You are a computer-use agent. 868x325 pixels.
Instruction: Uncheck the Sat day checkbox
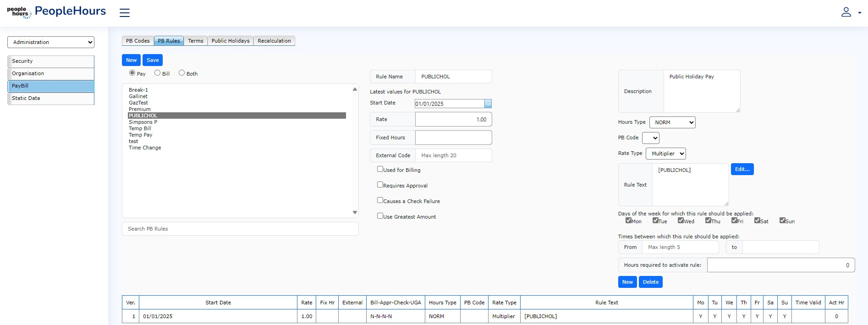point(757,220)
